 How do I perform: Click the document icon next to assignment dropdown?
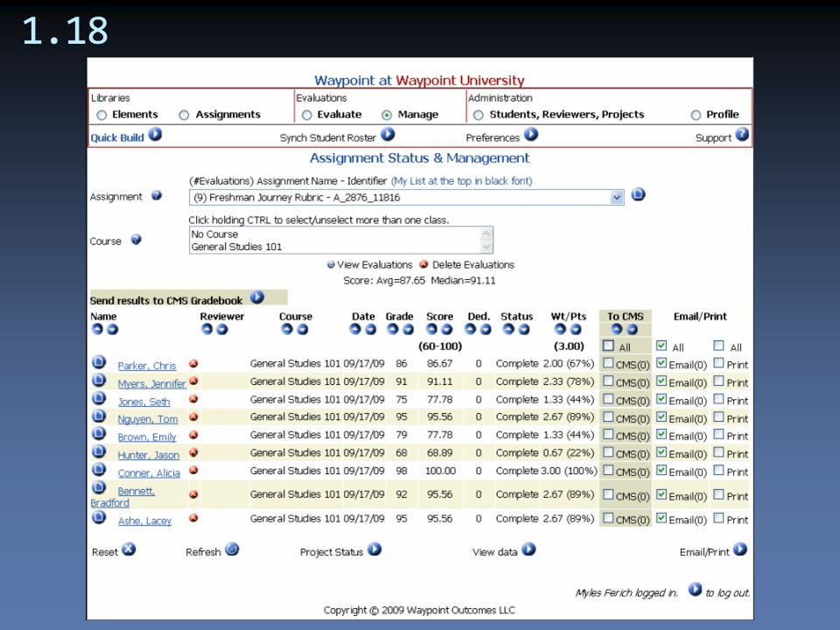coord(638,194)
